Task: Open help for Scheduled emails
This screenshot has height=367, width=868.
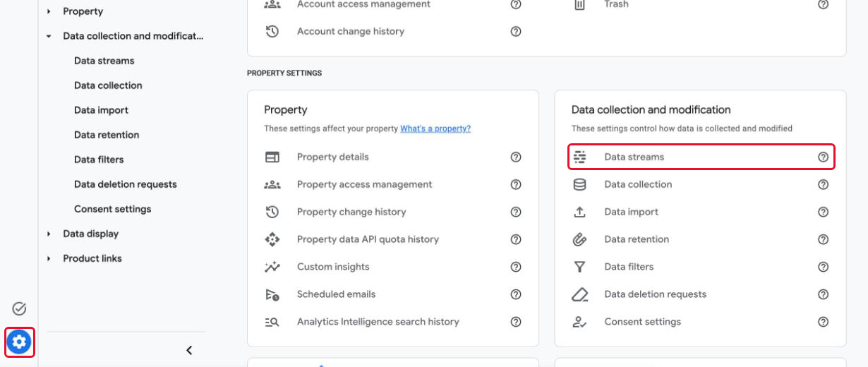Action: pyautogui.click(x=516, y=294)
